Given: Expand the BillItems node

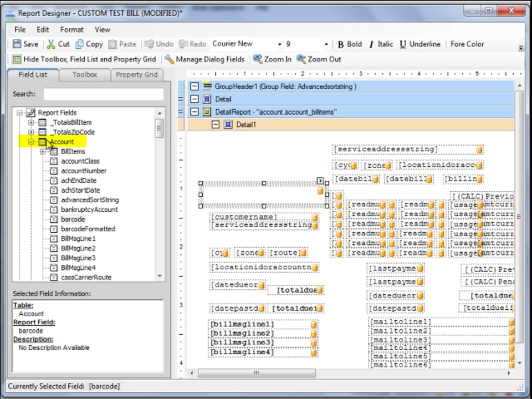Looking at the screenshot, I should pos(43,152).
